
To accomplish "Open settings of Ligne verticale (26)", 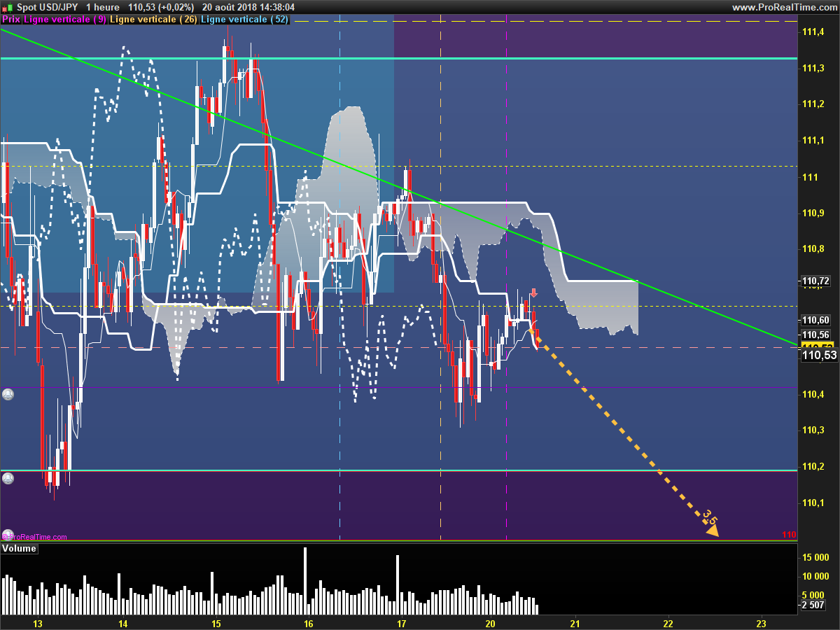I will [153, 20].
